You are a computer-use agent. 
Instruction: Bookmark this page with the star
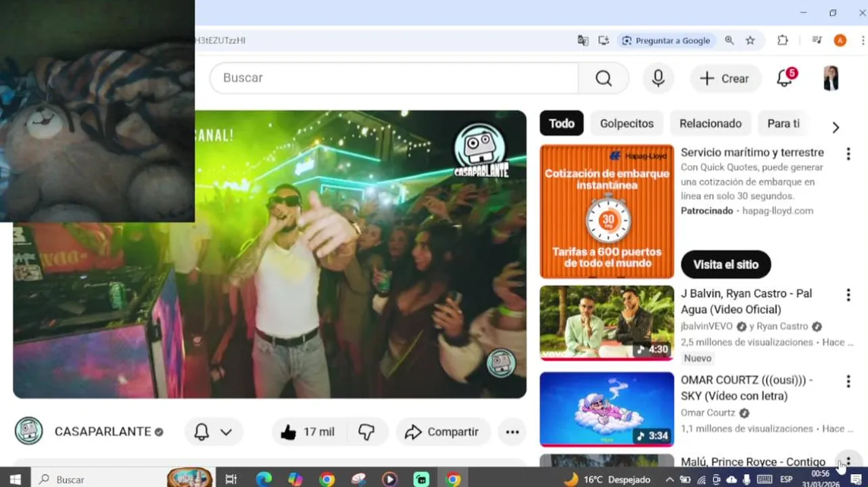750,41
